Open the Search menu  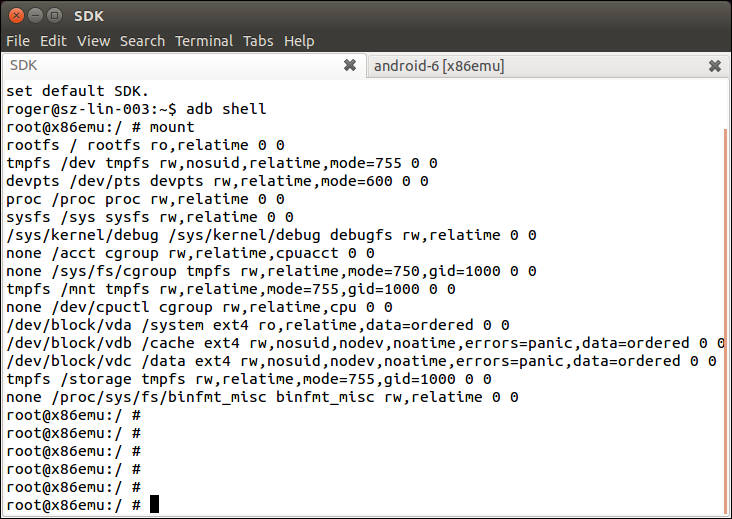click(142, 41)
